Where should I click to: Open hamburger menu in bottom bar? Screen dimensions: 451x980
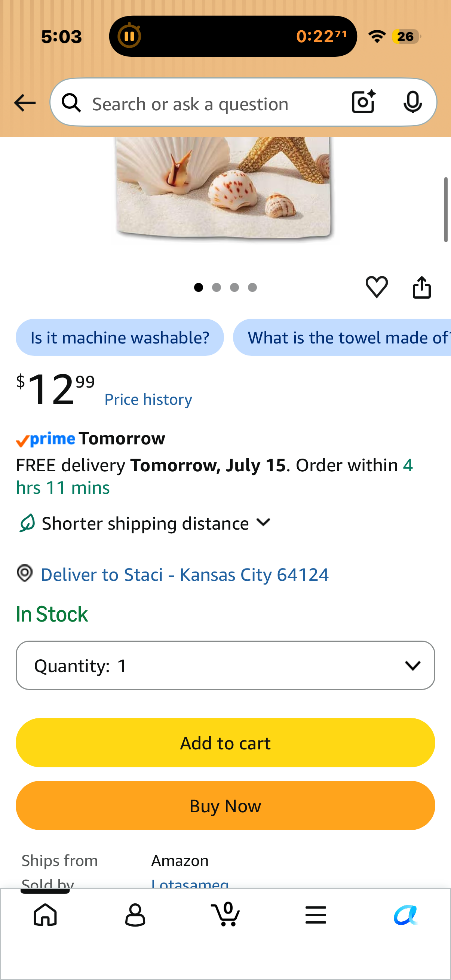tap(316, 915)
